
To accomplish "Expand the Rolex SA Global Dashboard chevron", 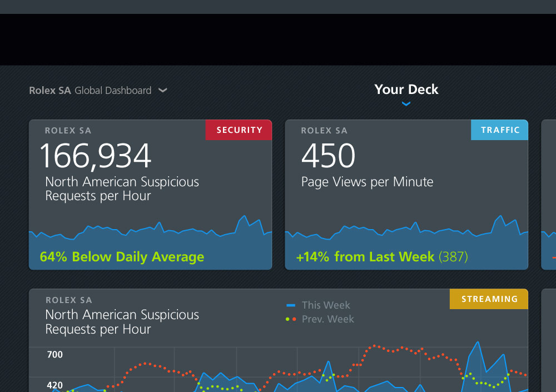I will 163,90.
